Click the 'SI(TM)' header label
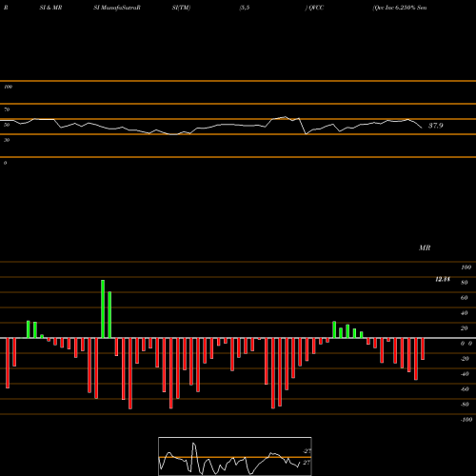The image size is (476, 476). [x=181, y=8]
